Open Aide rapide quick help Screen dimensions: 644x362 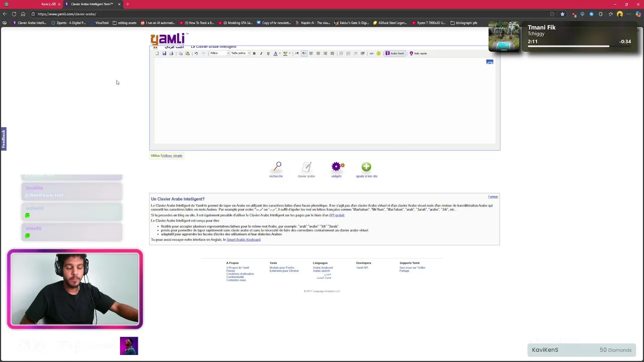pos(418,53)
